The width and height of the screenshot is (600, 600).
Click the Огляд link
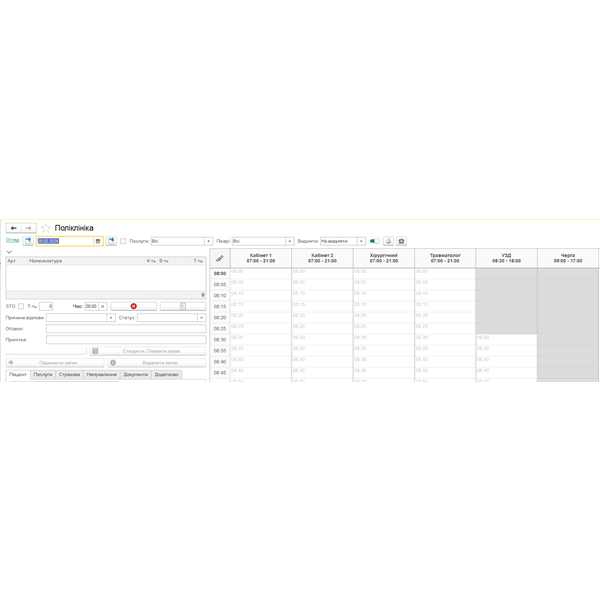click(12, 240)
